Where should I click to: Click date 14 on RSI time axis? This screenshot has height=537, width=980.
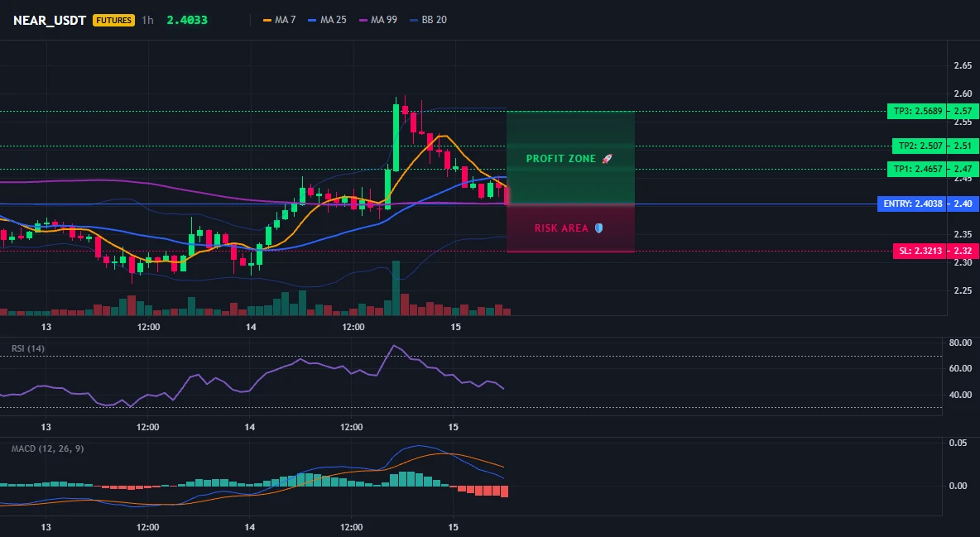coord(249,427)
